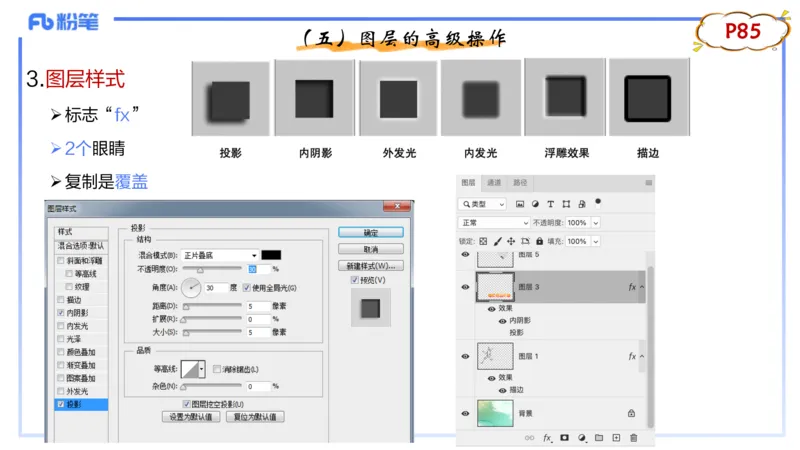Image resolution: width=800 pixels, height=450 pixels.
Task: Click the 不透明度(O) slider in the dialog
Action: pos(212,269)
